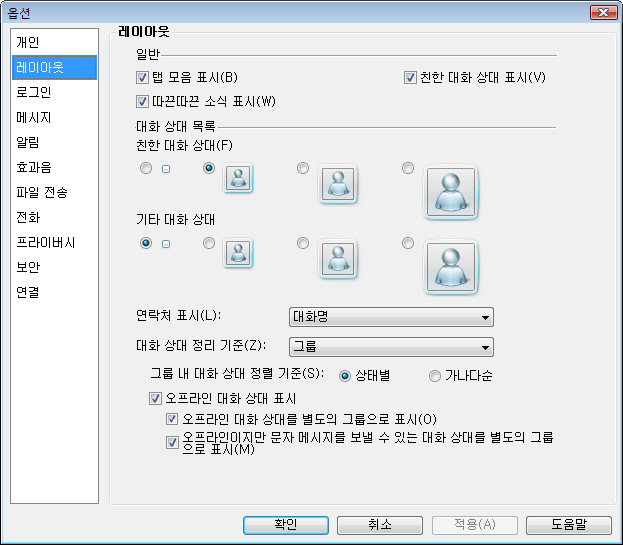Choose the status-icon-only radio for 친한 대화 상대
Screen dimensions: 623x545
tap(146, 168)
